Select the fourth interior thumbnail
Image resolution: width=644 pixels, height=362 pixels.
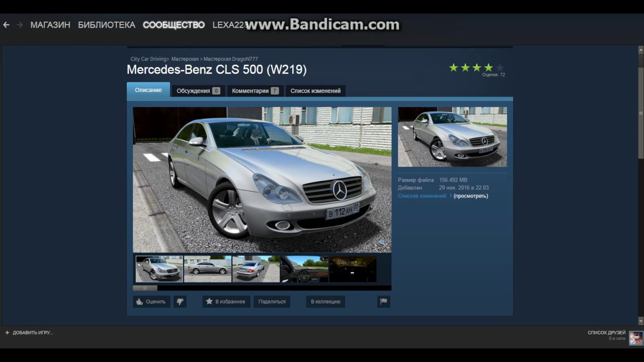point(304,269)
